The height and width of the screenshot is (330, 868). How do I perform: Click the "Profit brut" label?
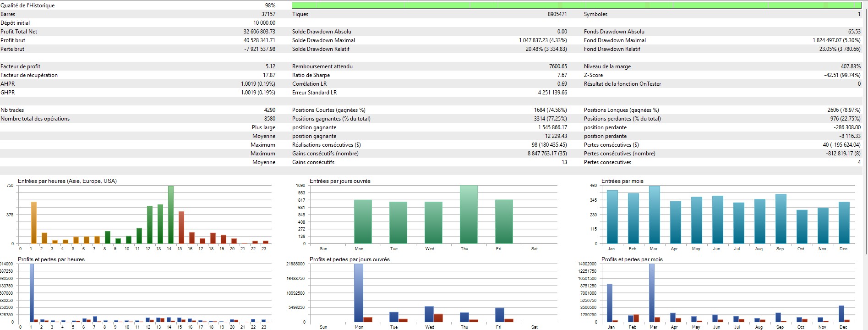click(x=13, y=40)
